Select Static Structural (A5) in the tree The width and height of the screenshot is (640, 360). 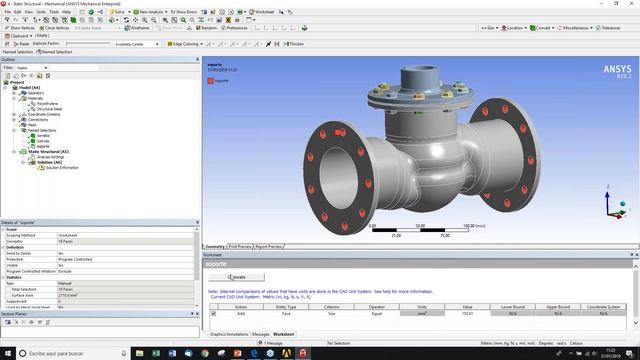coord(48,151)
